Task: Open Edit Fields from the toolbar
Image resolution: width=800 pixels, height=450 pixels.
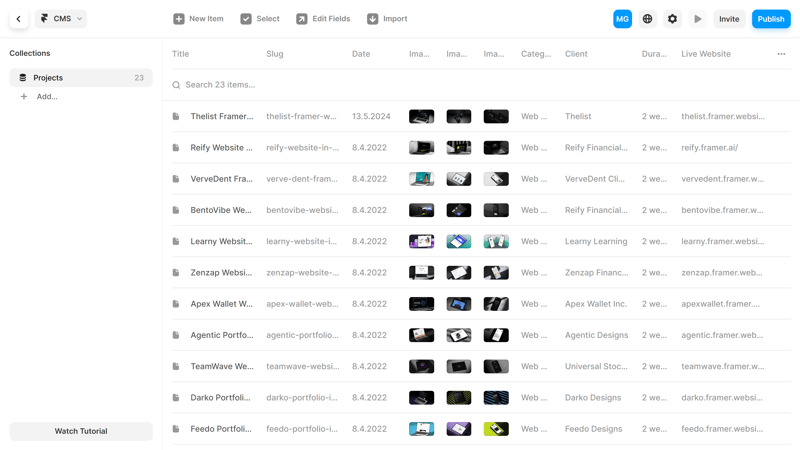Action: point(323,19)
